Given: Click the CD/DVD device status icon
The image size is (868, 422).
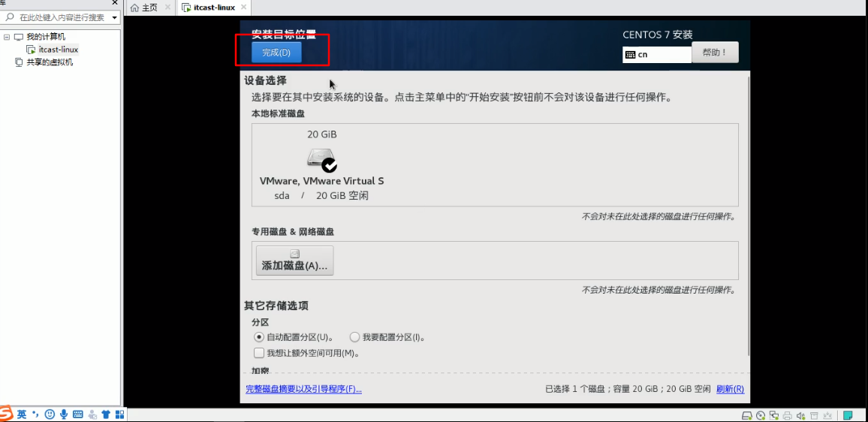Looking at the screenshot, I should coord(761,415).
